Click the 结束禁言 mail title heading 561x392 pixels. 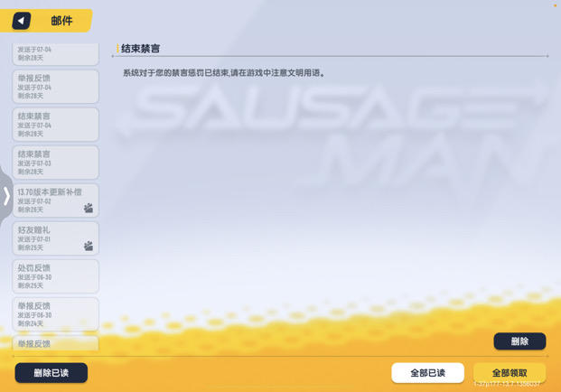click(140, 48)
